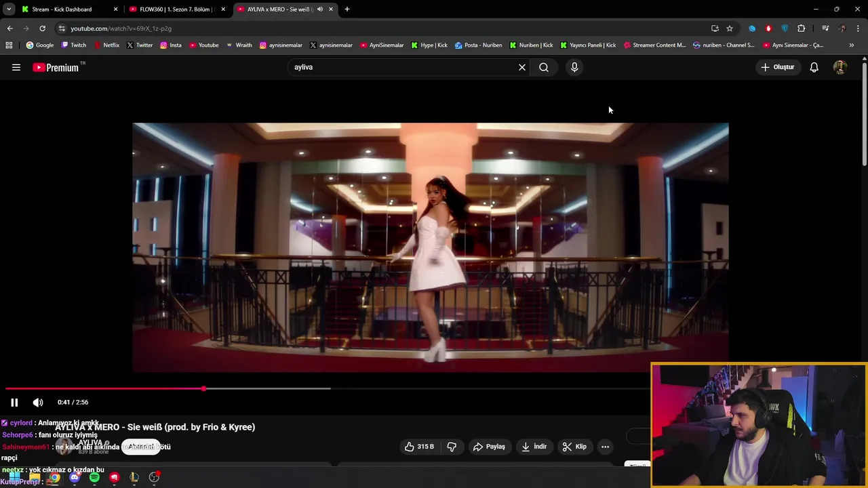Screen dimensions: 868x488
Task: Open the Wraith bookmark
Action: coord(239,45)
